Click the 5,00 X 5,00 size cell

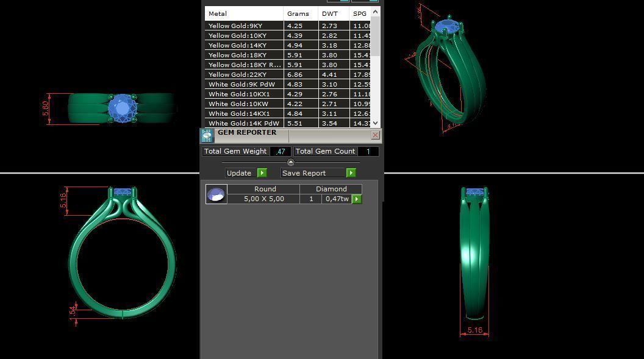263,199
